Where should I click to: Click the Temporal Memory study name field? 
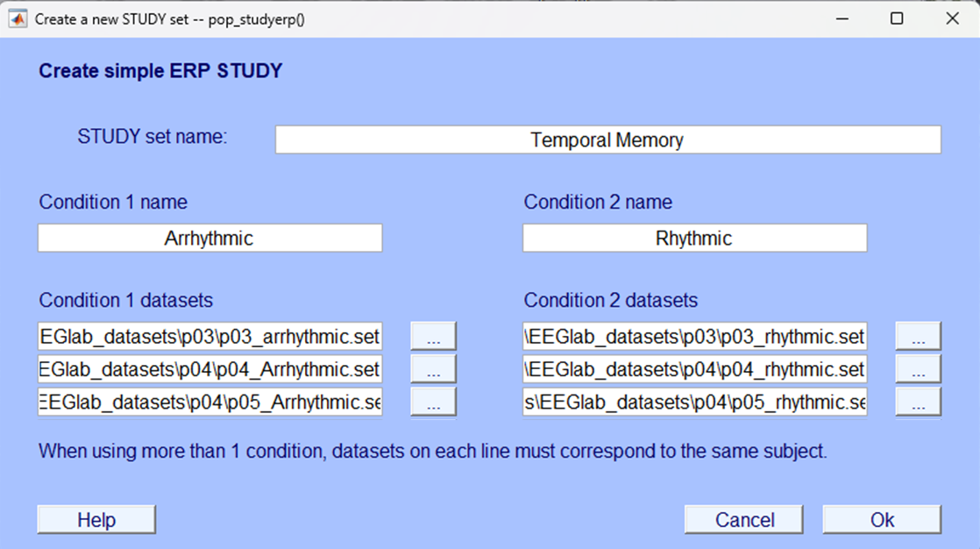click(x=607, y=139)
